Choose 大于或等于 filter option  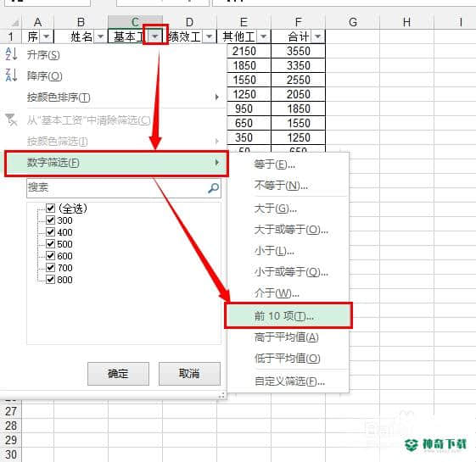(x=291, y=230)
